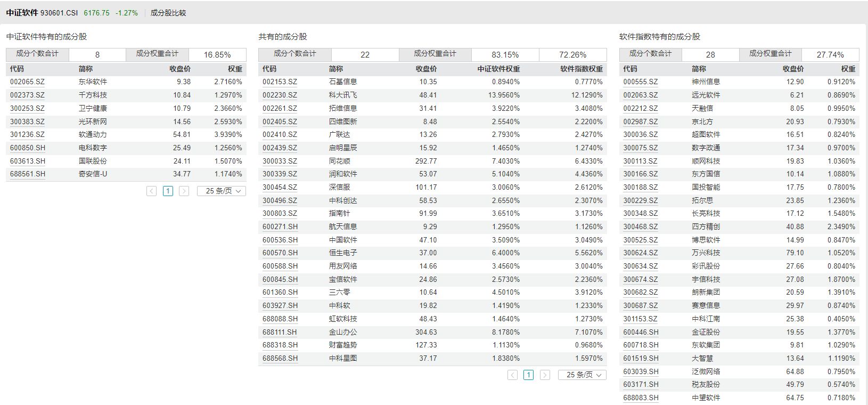This screenshot has height=405, width=868.
Task: Open stock code 603613.SH link
Action: (28, 161)
